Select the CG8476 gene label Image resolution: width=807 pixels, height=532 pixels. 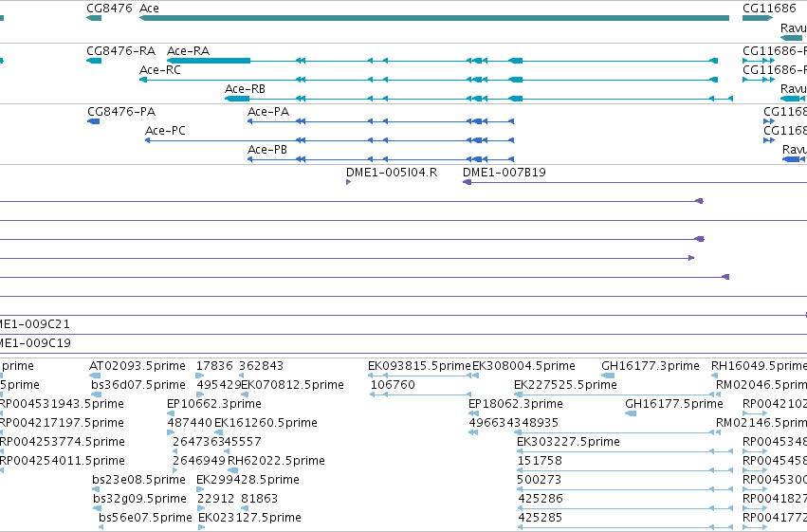pos(109,9)
